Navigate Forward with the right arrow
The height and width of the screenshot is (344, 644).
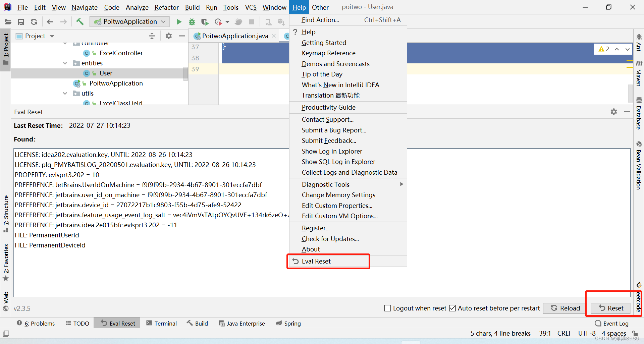63,22
